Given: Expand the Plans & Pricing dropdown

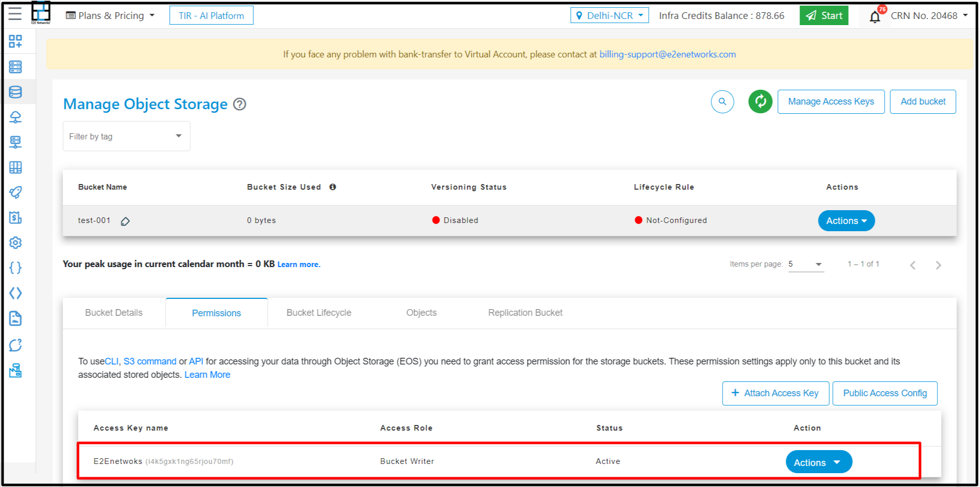Looking at the screenshot, I should (110, 15).
